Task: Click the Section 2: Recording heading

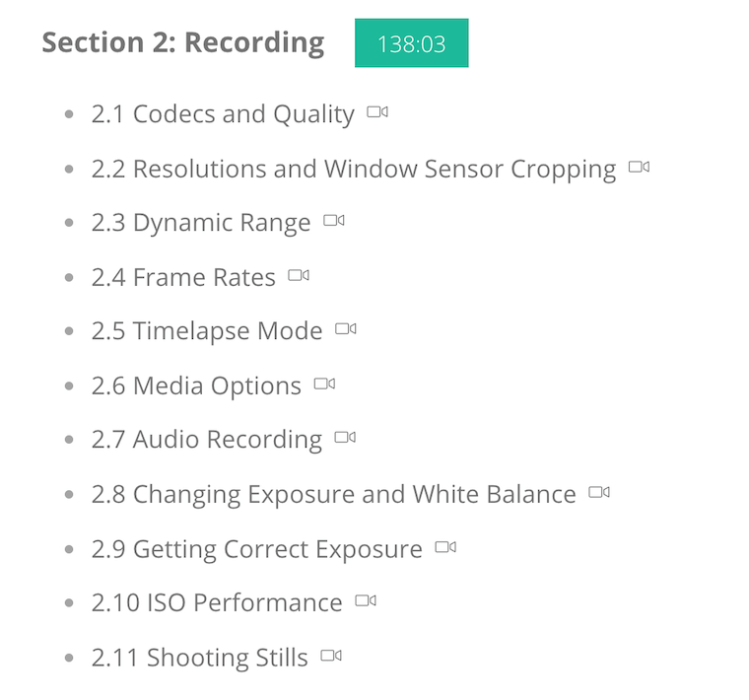Action: pos(183,43)
